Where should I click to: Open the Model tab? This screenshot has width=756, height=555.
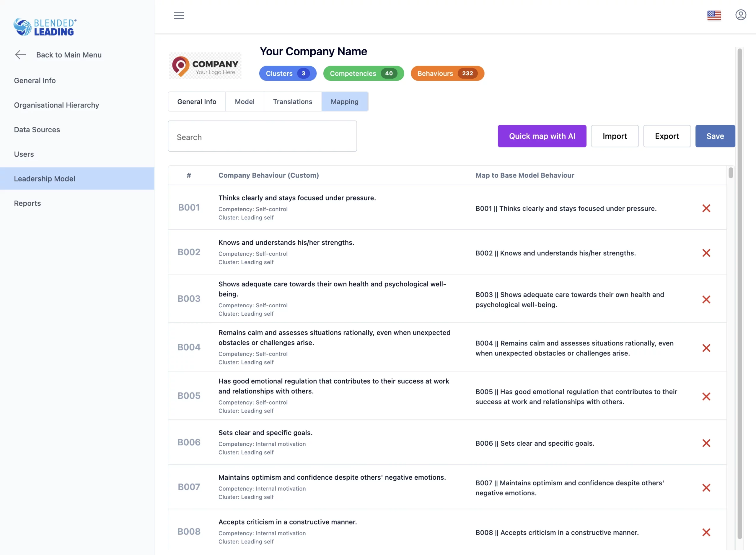click(x=245, y=101)
